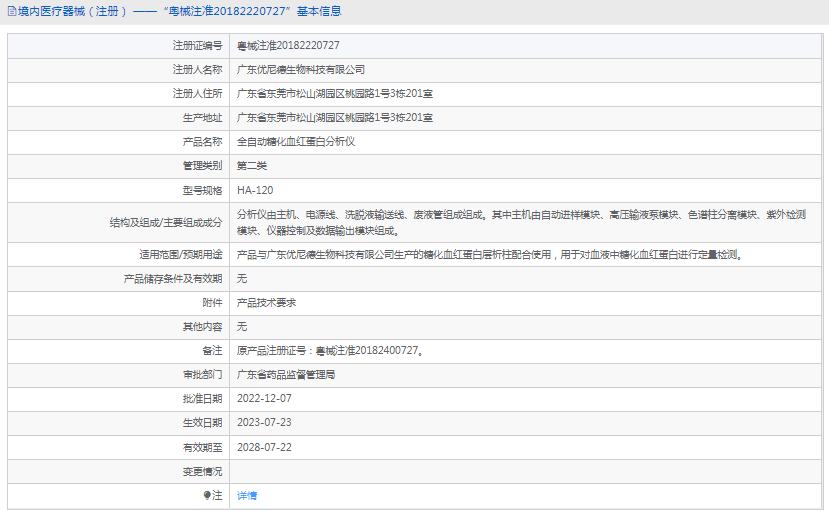Image resolution: width=829 pixels, height=515 pixels.
Task: Click the 型号规格 label cell
Action: tap(119, 190)
